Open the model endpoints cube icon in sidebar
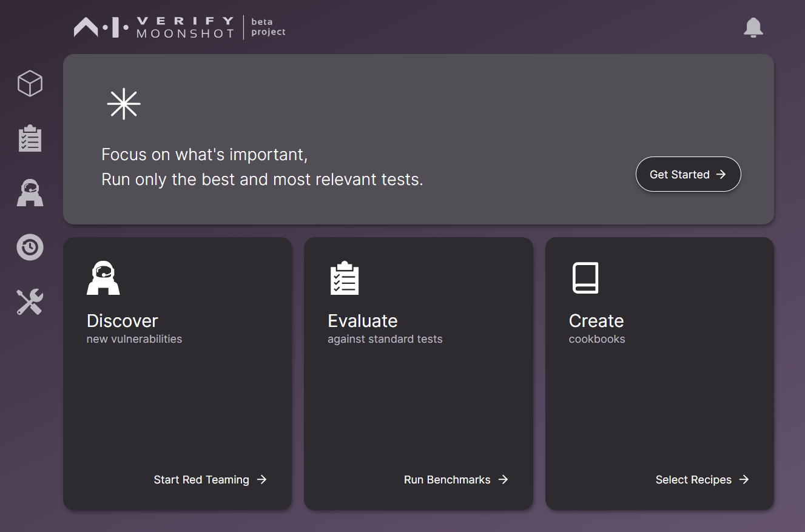805x532 pixels. point(29,84)
